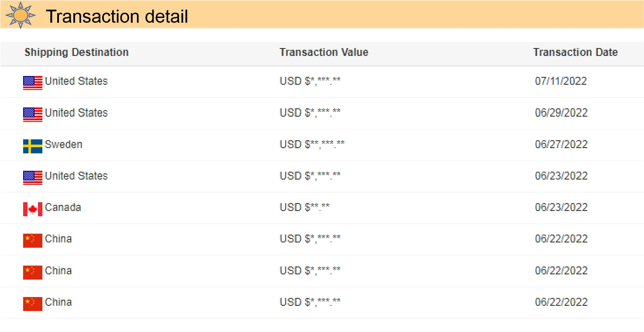Click the Sweden destination text
The width and height of the screenshot is (644, 332).
[x=64, y=144]
